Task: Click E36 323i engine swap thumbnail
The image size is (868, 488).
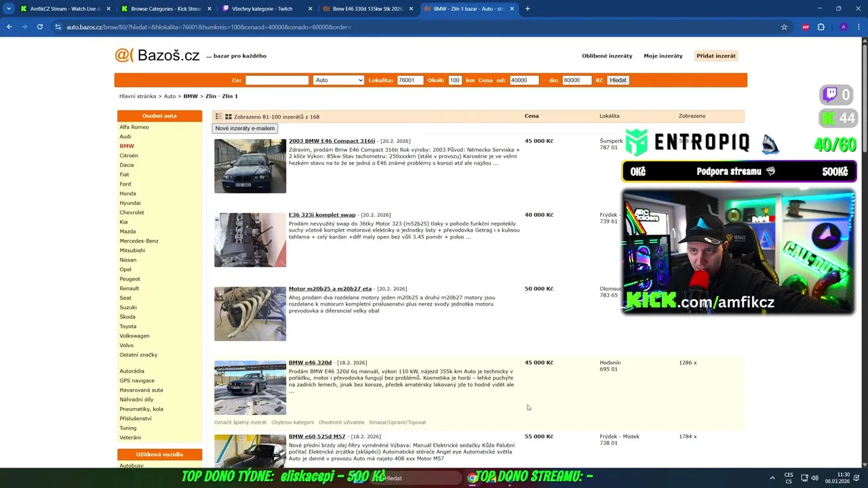Action: tap(250, 240)
